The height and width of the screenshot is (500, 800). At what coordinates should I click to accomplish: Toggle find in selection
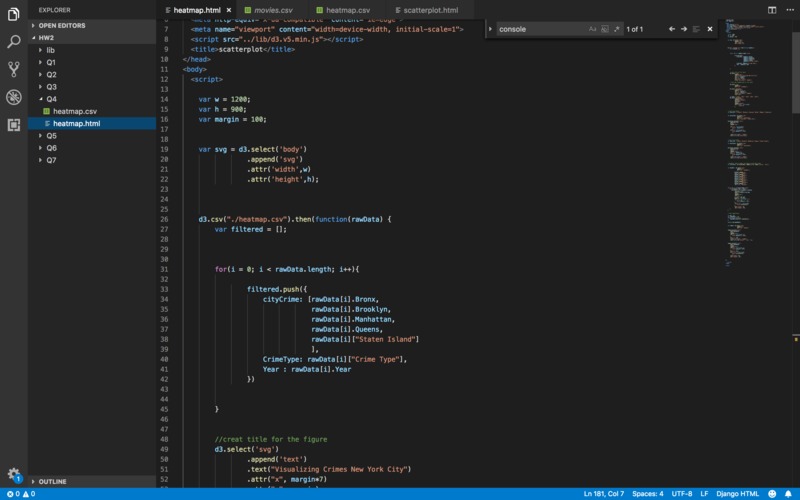click(696, 29)
